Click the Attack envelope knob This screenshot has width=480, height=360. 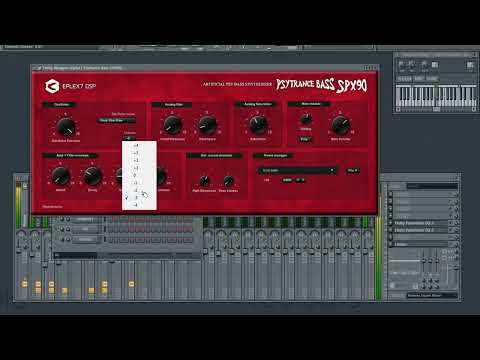[60, 176]
